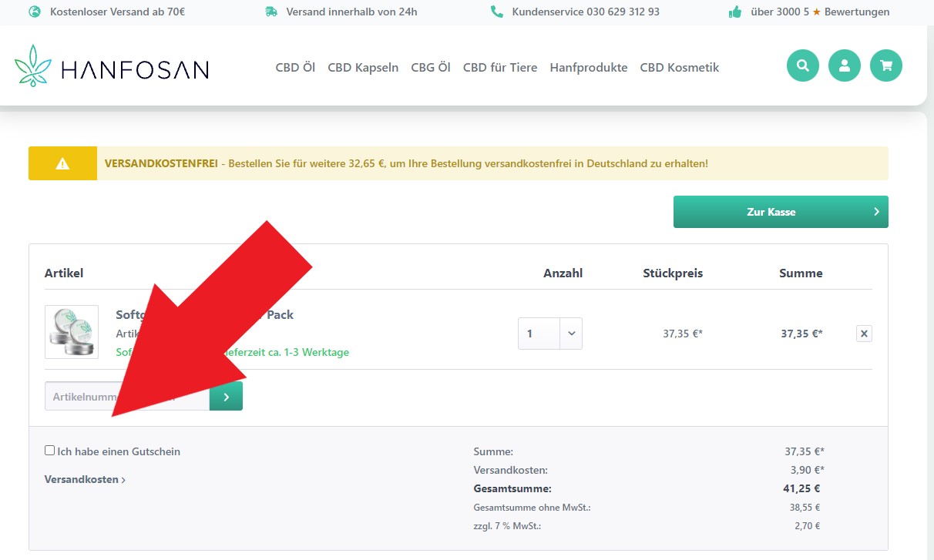Click the thumbs-up icon beside Bewertungen

pos(734,12)
